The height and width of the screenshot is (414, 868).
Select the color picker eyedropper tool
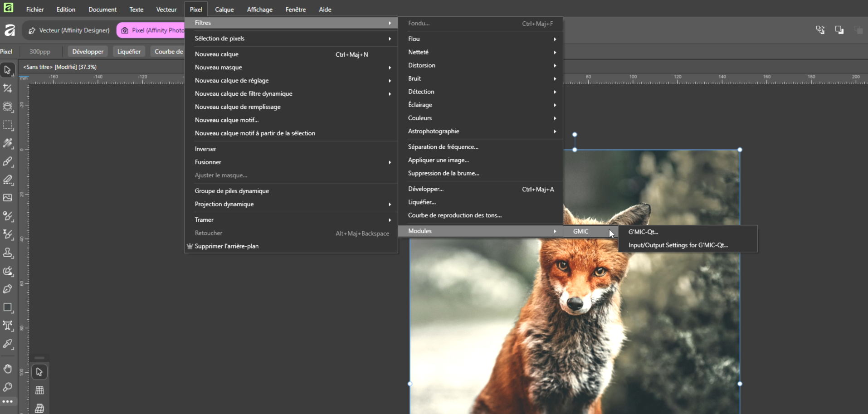point(8,344)
